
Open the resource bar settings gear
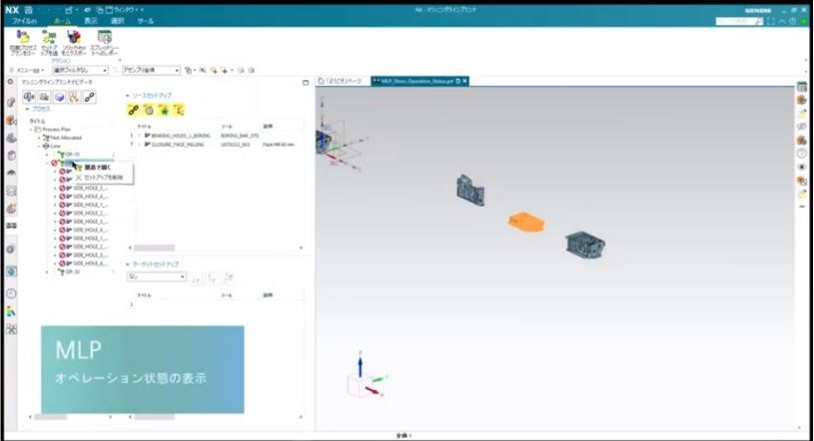(10, 82)
